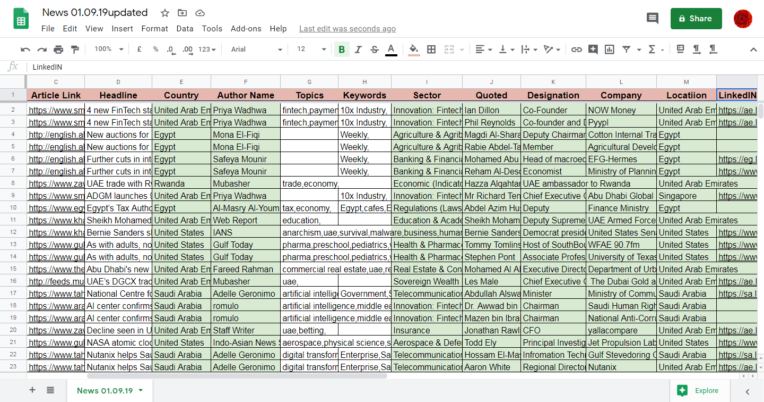The width and height of the screenshot is (764, 402).
Task: Decrease decimal places icon
Action: [171, 49]
